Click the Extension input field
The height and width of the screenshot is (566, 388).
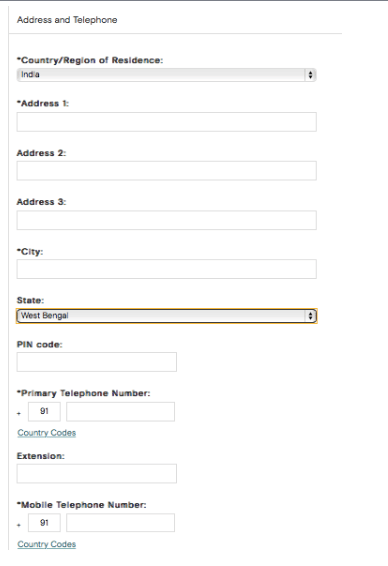(97, 474)
